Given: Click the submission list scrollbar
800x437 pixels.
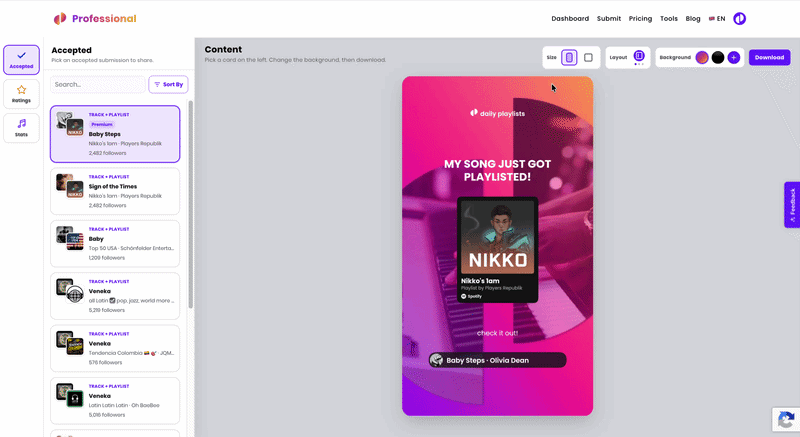Looking at the screenshot, I should (191, 204).
